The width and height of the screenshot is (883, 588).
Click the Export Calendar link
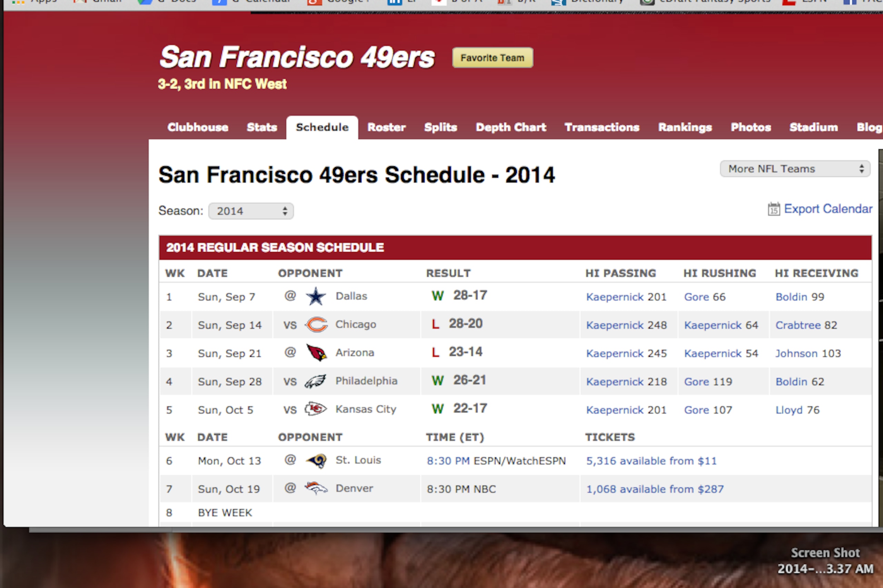pos(828,209)
